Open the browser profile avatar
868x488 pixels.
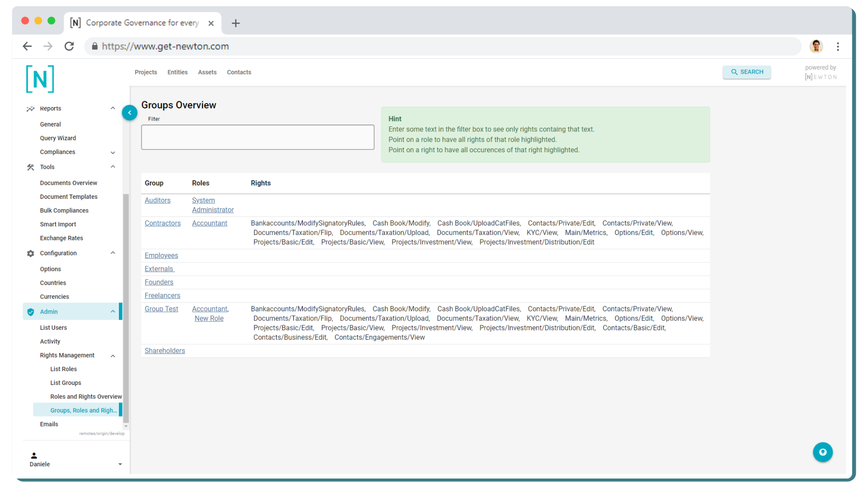click(816, 46)
